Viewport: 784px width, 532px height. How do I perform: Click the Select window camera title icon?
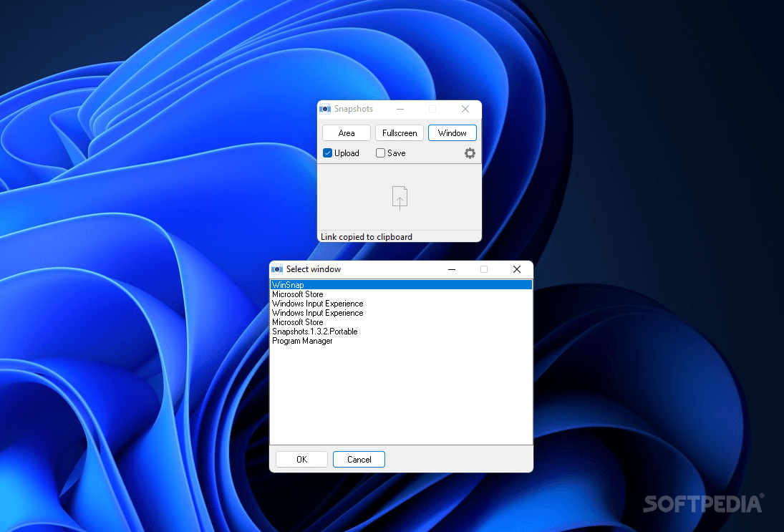[277, 269]
